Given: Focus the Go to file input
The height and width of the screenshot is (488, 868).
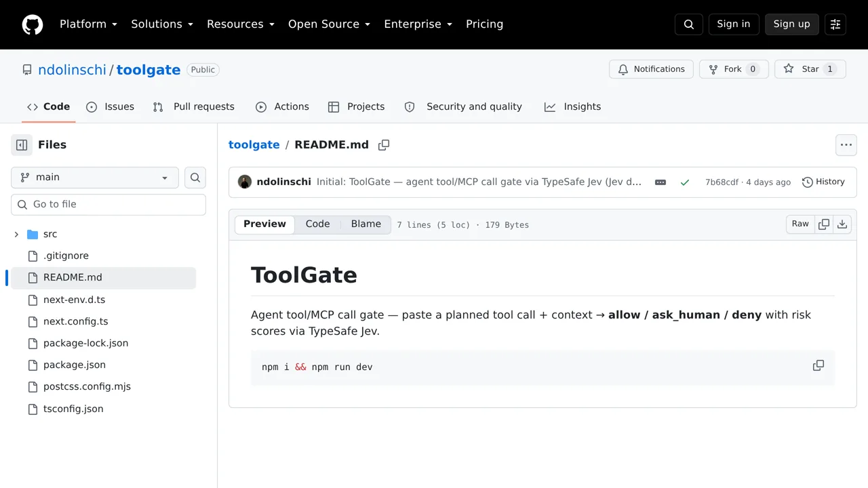Looking at the screenshot, I should point(108,205).
